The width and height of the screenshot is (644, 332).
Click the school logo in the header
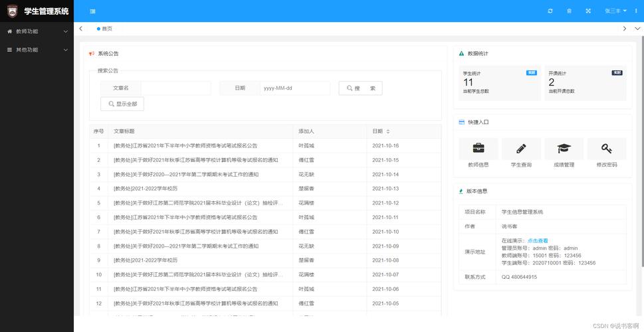coord(13,11)
